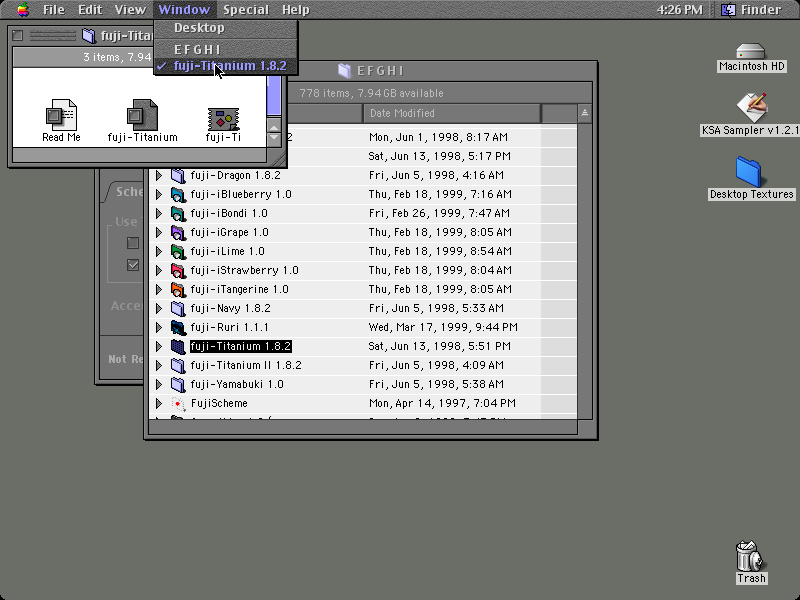Screen dimensions: 800x600
Task: Click date Wed, Mar 17, 1999, 9:44 PM
Action: [x=443, y=328]
